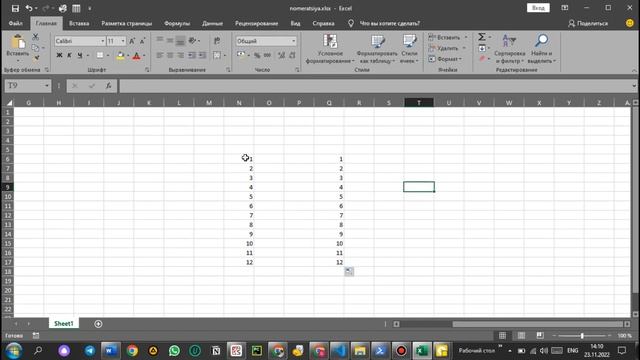Click the Increase Indent icon
Image resolution: width=640 pixels, height=360 pixels.
point(202,55)
